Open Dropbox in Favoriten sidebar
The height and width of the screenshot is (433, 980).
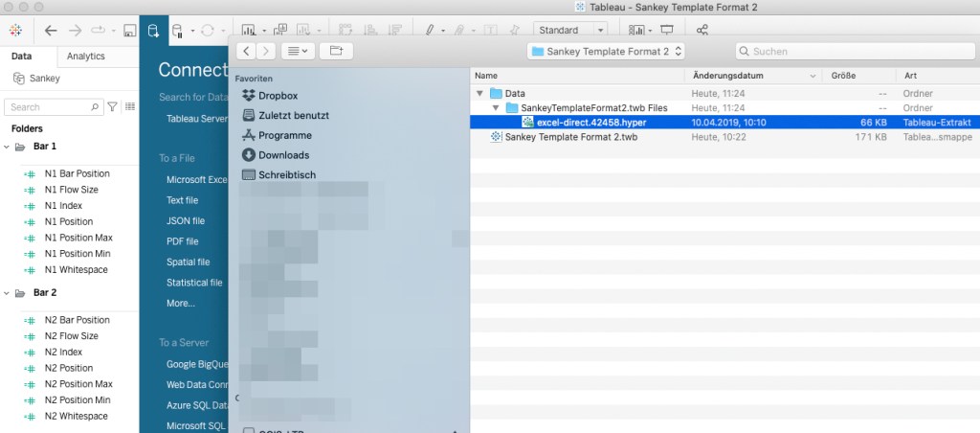tap(278, 96)
